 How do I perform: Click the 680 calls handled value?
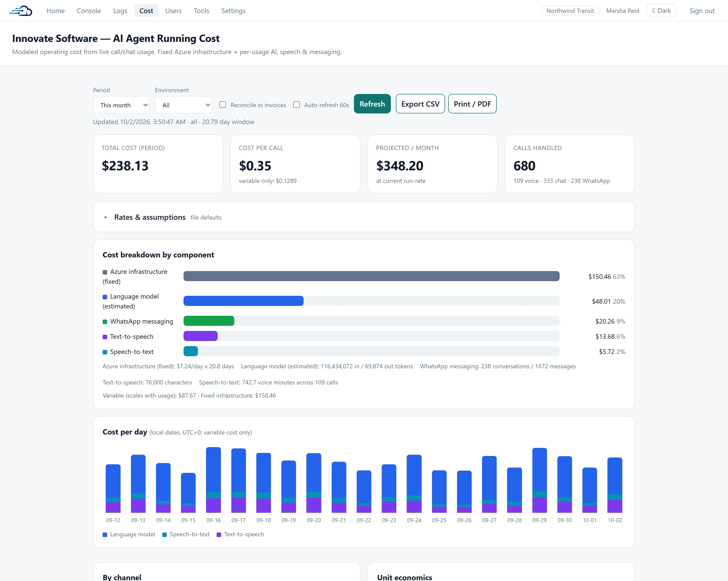(x=525, y=166)
